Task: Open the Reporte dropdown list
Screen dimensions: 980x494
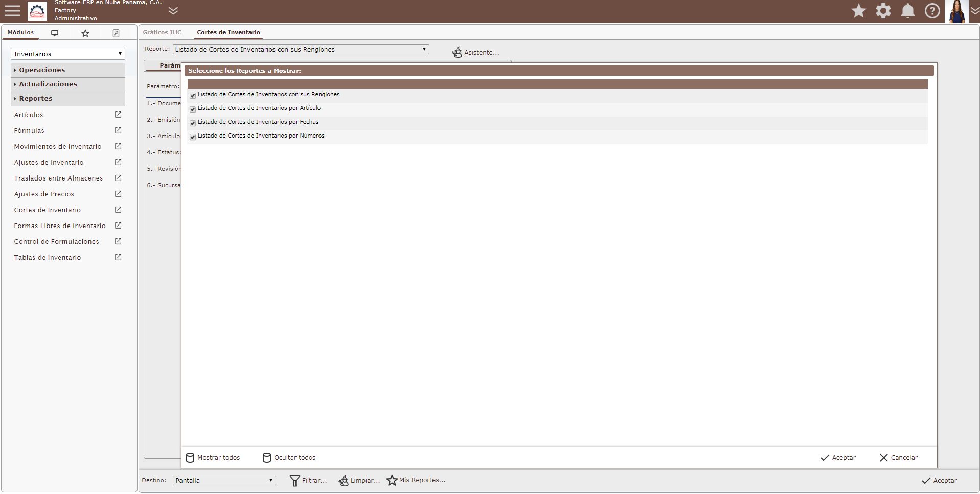Action: (301, 50)
